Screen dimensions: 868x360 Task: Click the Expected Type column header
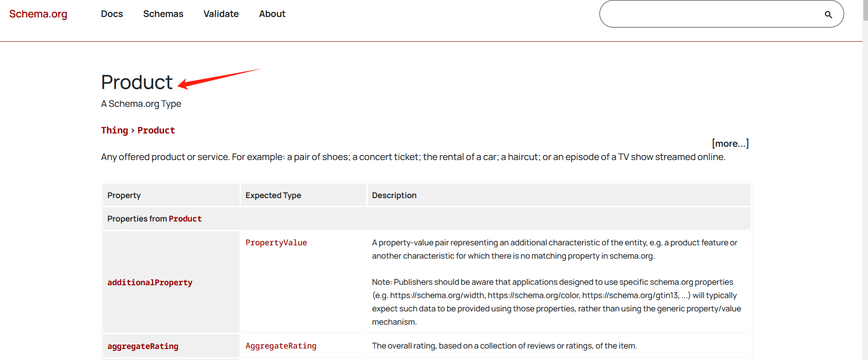(273, 195)
